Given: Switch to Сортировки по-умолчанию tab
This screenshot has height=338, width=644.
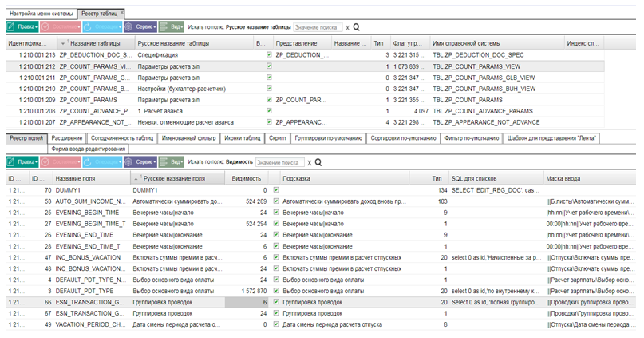Looking at the screenshot, I should (x=403, y=138).
